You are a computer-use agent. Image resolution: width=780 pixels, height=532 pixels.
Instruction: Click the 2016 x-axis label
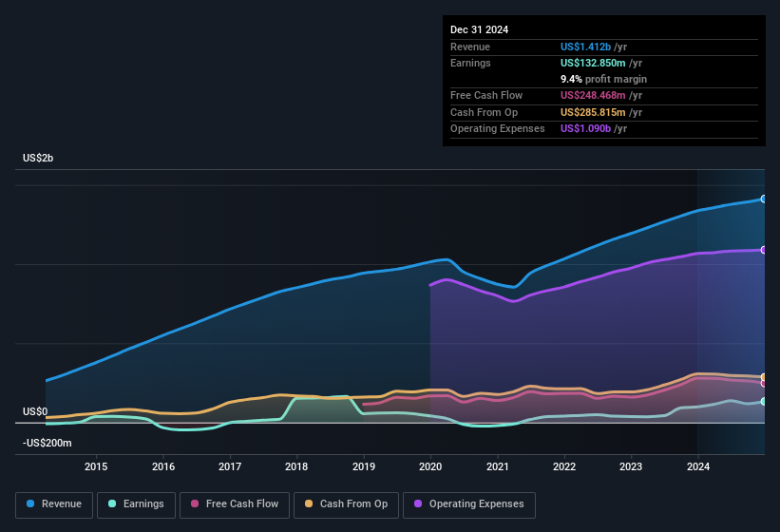tap(163, 466)
